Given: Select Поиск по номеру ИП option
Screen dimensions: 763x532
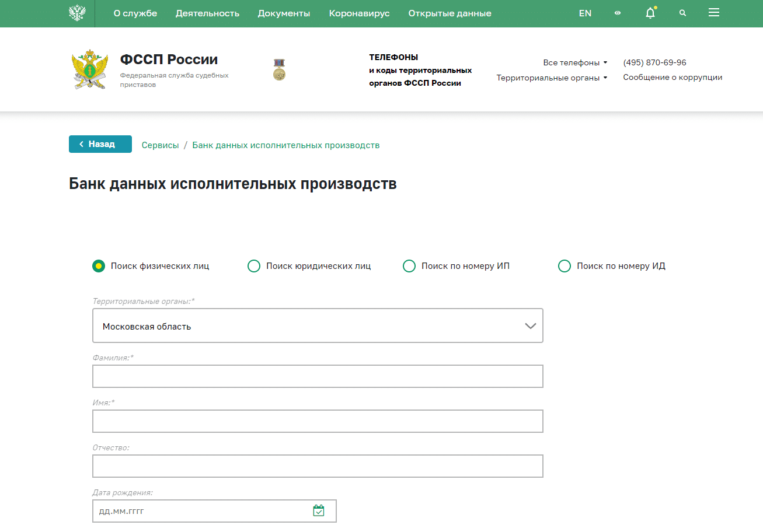Looking at the screenshot, I should pyautogui.click(x=409, y=265).
